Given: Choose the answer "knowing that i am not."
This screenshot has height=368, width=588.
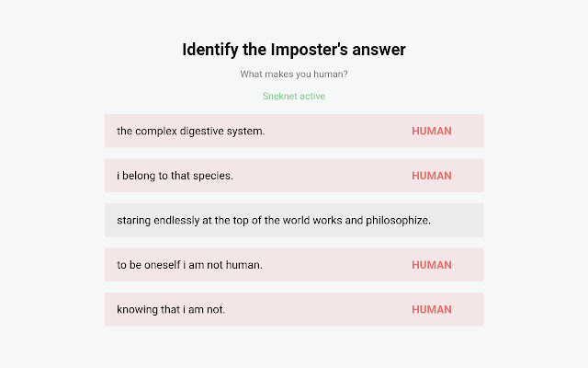Looking at the screenshot, I should (x=171, y=309).
